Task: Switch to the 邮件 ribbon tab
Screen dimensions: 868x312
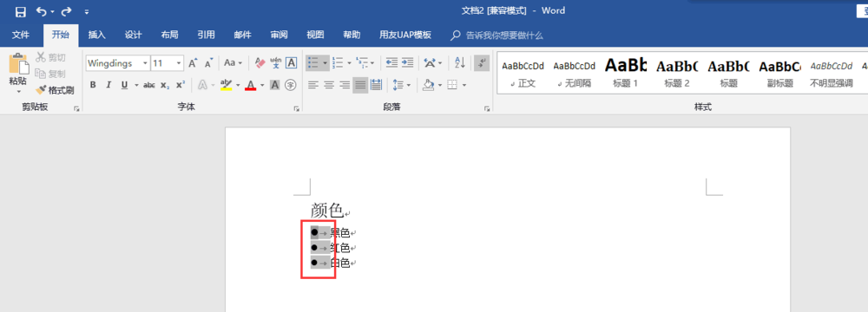Action: coord(242,35)
